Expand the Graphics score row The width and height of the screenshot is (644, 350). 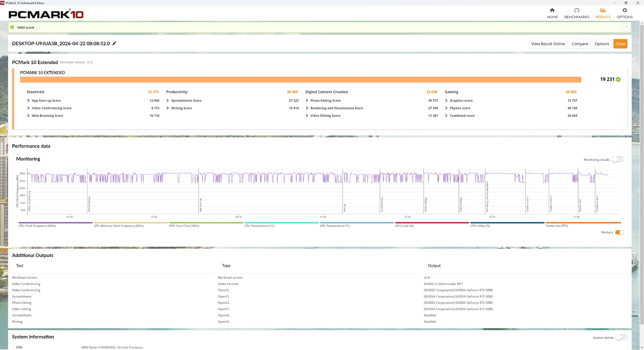tap(446, 101)
